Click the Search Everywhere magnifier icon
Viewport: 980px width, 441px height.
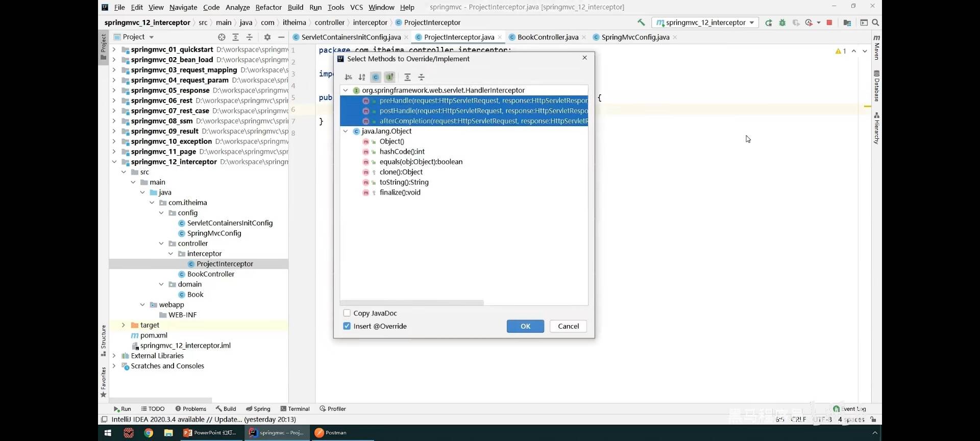875,22
